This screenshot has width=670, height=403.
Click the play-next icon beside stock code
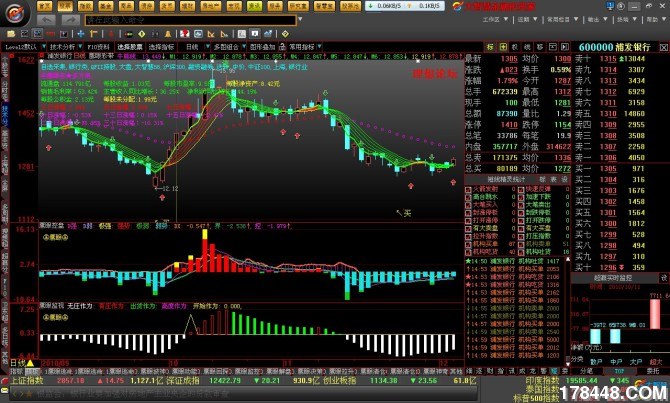(x=565, y=47)
